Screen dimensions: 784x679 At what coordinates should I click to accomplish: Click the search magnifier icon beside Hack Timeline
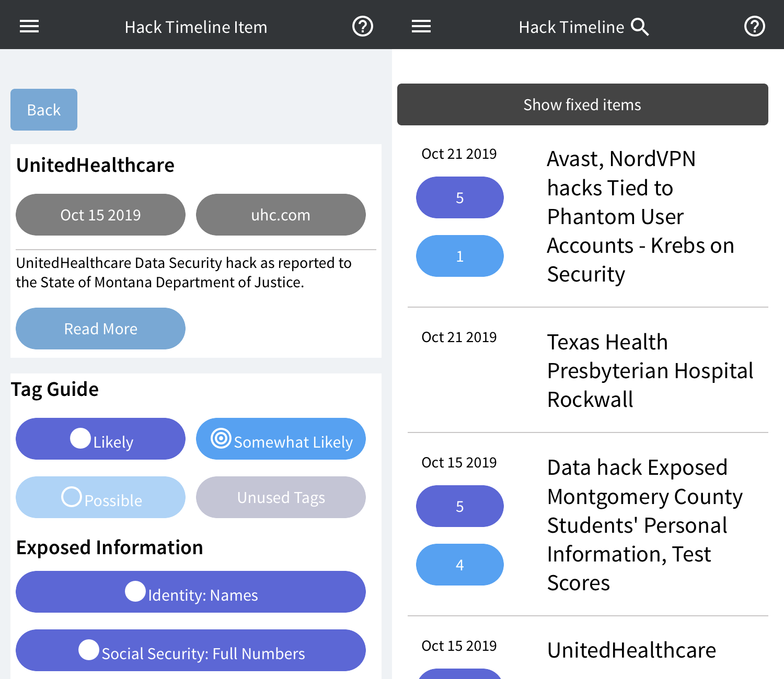[x=640, y=27]
